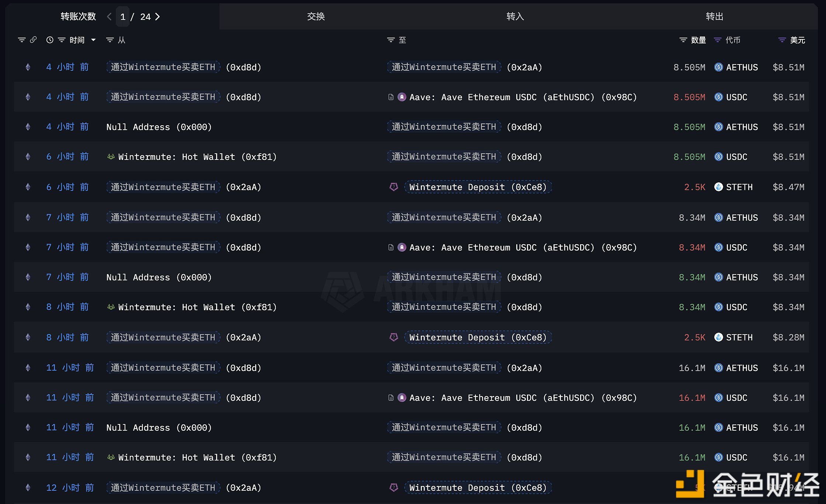This screenshot has width=826, height=504.
Task: Toggle the 从 column filter
Action: 110,40
